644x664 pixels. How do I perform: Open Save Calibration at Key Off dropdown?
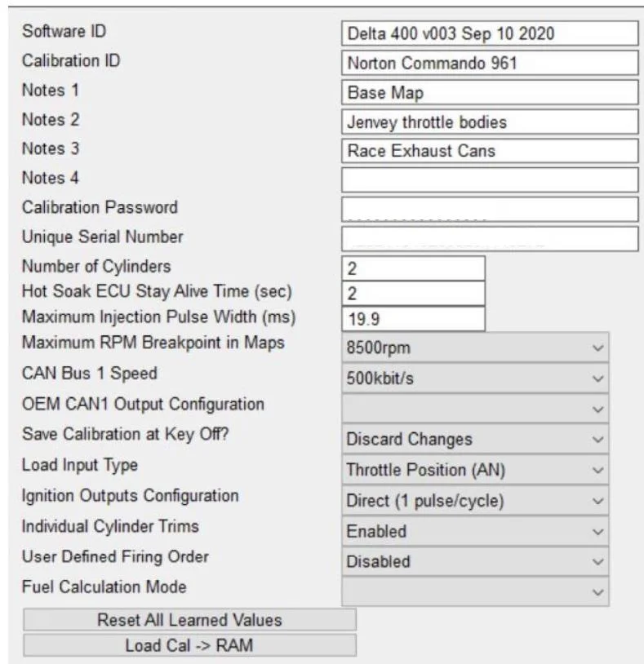point(474,439)
